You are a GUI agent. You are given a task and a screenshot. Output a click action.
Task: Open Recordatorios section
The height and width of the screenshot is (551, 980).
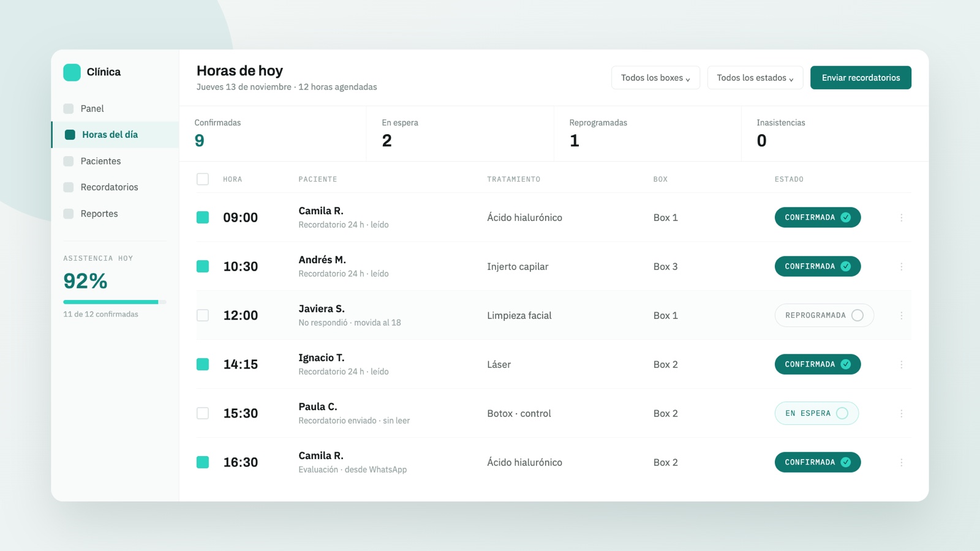[115, 187]
